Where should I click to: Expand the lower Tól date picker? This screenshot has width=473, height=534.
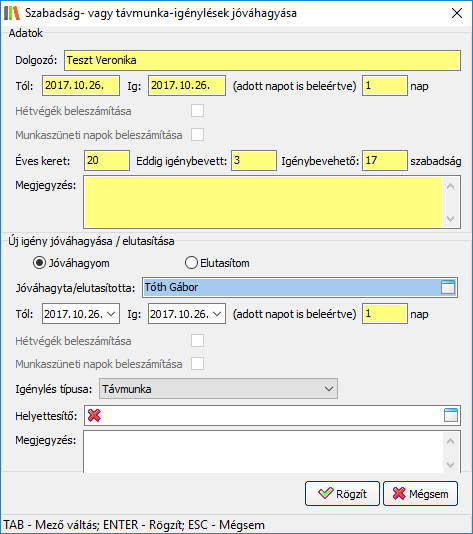pos(111,314)
